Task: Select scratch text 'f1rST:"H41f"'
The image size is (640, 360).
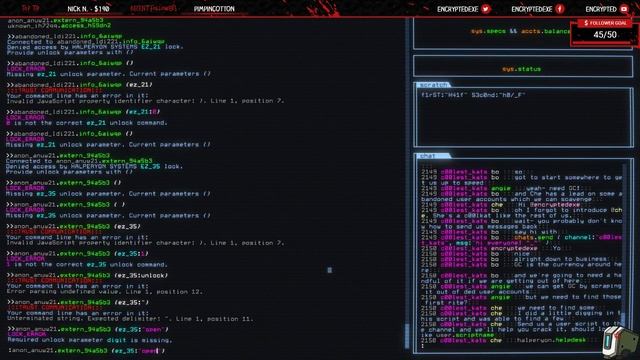Action: tap(444, 95)
